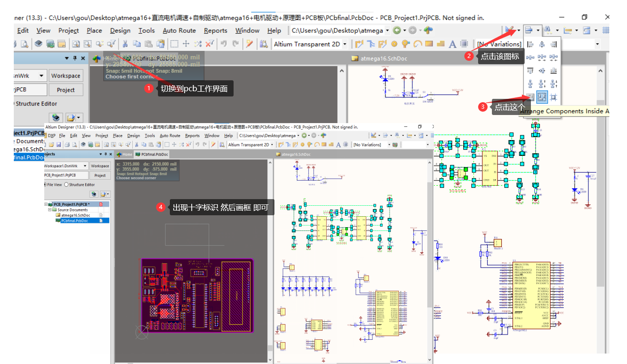Click Align Right icon in alignment dropdown
The width and height of the screenshot is (627, 364).
553,44
